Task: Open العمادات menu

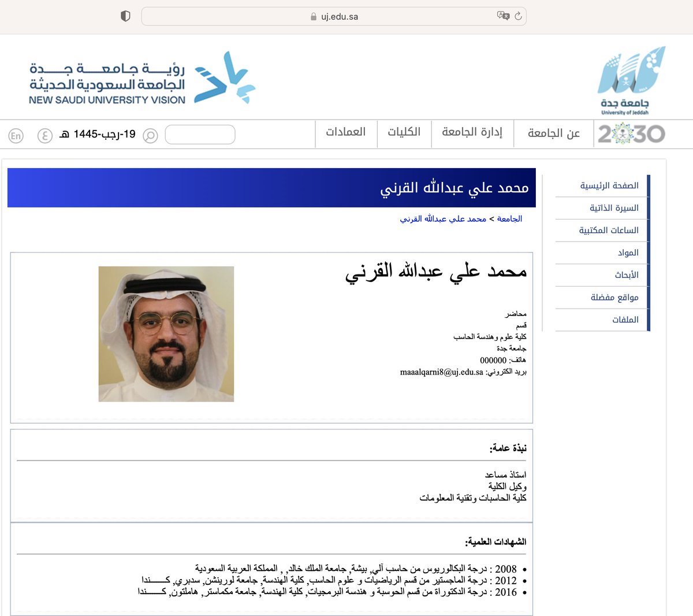Action: (x=345, y=132)
